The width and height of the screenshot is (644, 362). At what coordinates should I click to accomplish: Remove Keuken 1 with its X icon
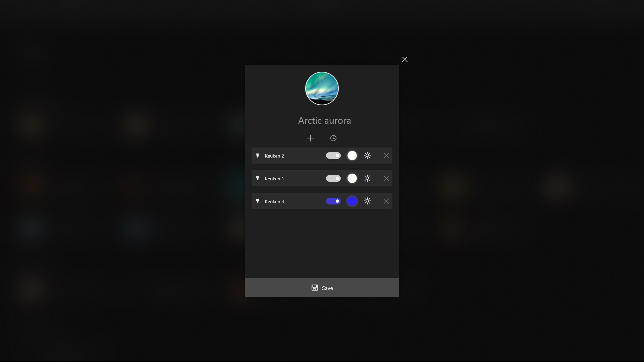(x=386, y=178)
